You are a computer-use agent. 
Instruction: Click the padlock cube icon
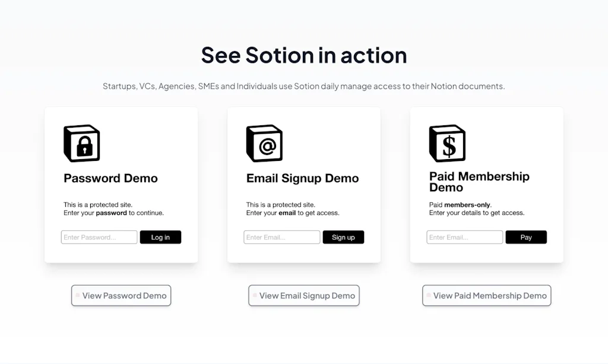[x=82, y=143]
